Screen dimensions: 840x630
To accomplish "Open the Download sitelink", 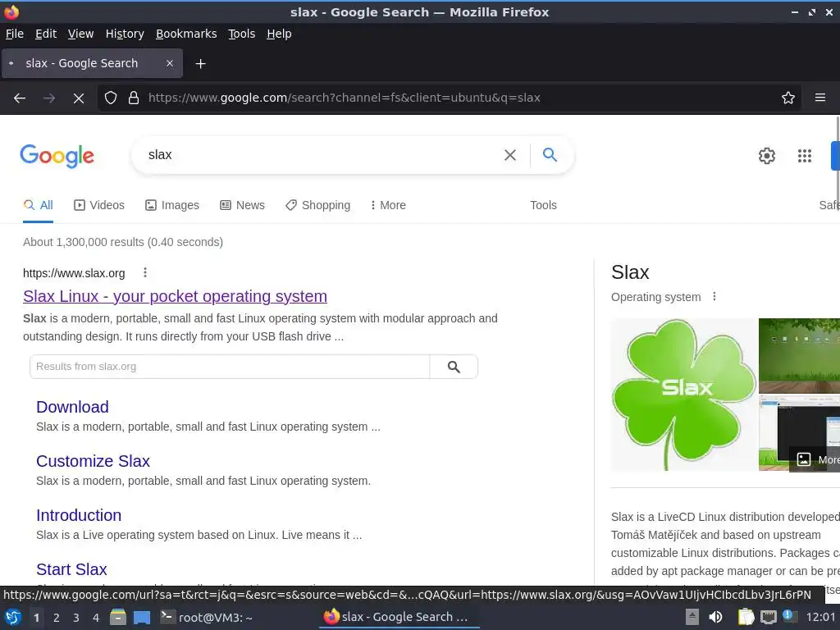I will click(x=72, y=407).
